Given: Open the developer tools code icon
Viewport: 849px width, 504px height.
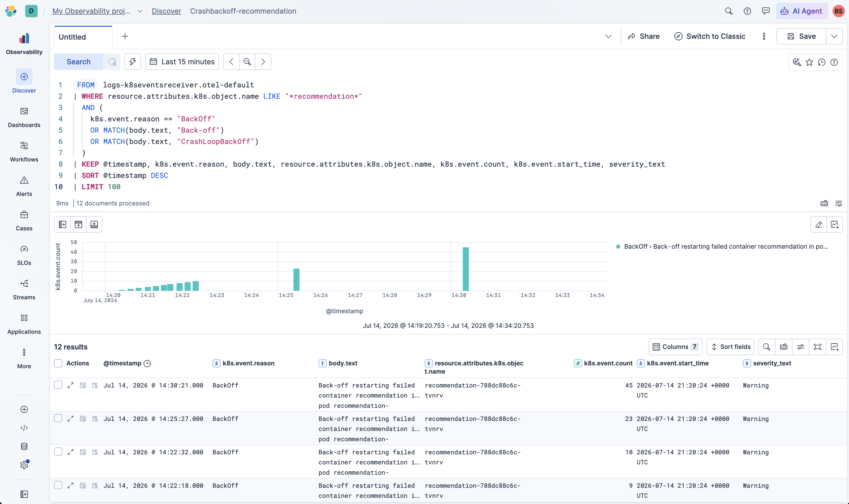Looking at the screenshot, I should [24, 428].
